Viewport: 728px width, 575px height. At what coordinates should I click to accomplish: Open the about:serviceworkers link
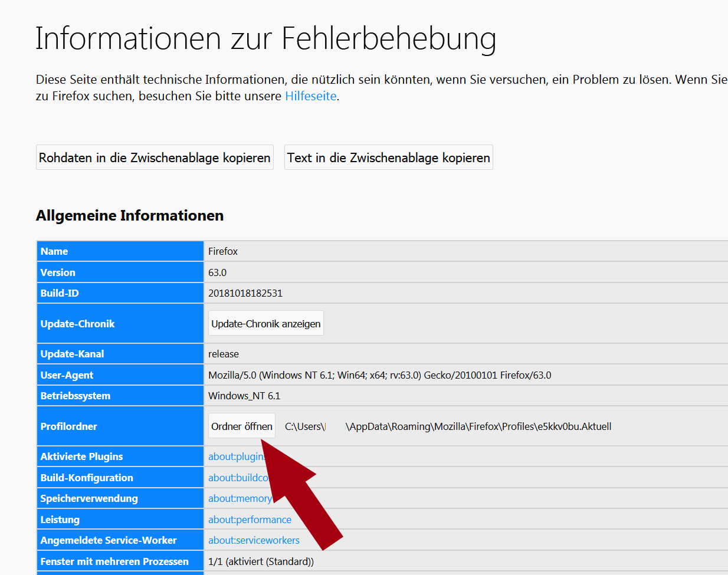[x=254, y=540]
